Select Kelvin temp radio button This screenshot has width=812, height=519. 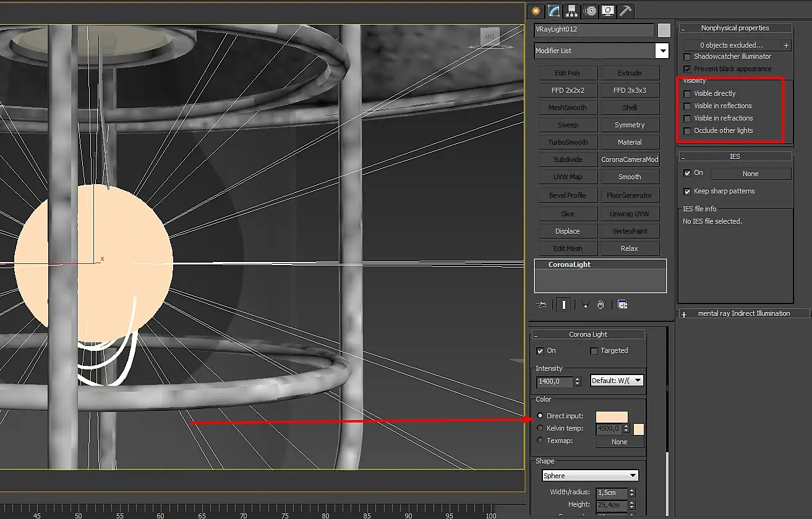pos(541,428)
